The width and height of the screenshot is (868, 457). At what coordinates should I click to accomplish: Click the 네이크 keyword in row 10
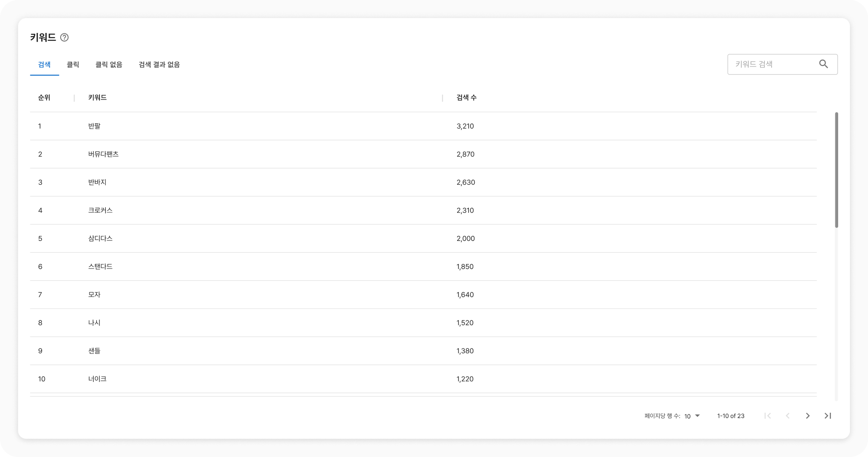click(97, 379)
